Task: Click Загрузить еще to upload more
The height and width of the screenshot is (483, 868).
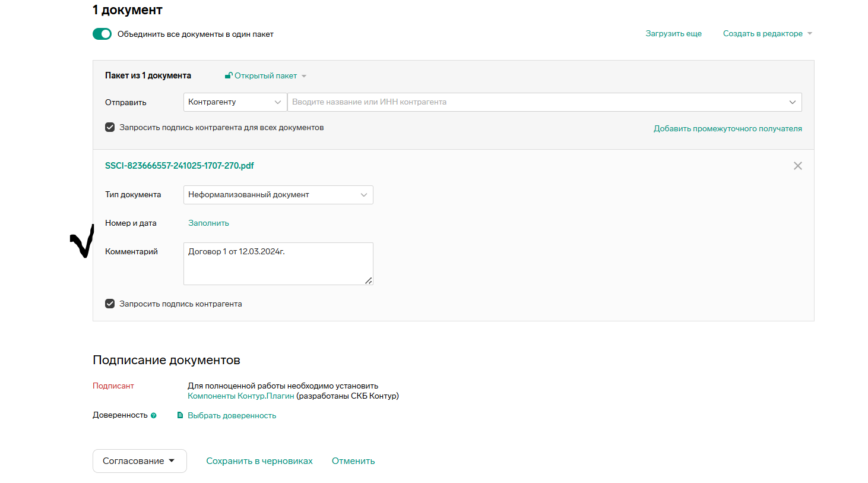Action: tap(673, 34)
